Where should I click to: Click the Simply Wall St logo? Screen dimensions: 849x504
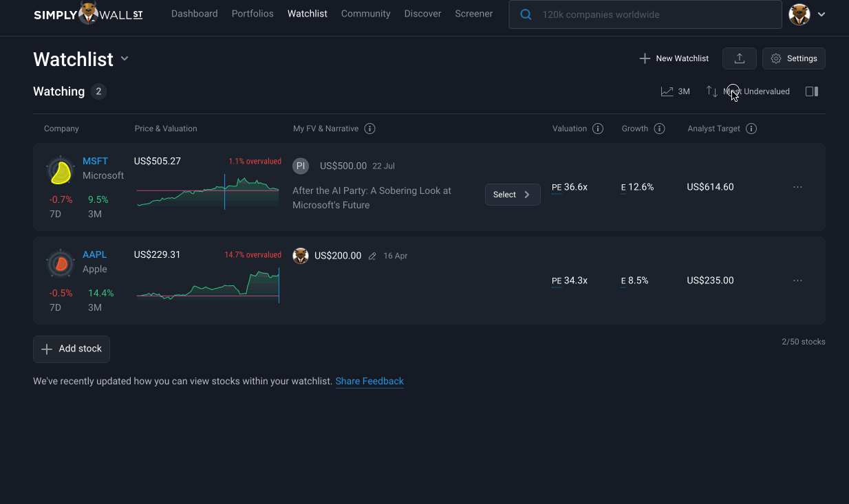[88, 14]
